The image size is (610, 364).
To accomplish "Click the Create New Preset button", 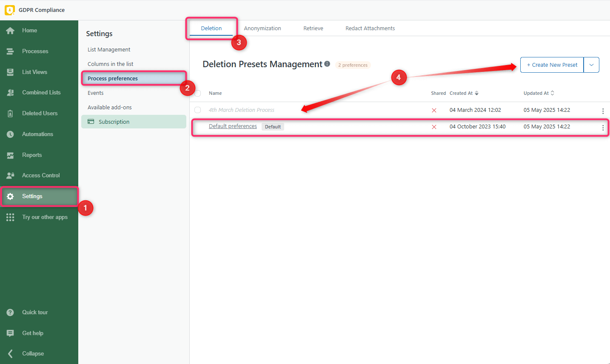I will (552, 65).
